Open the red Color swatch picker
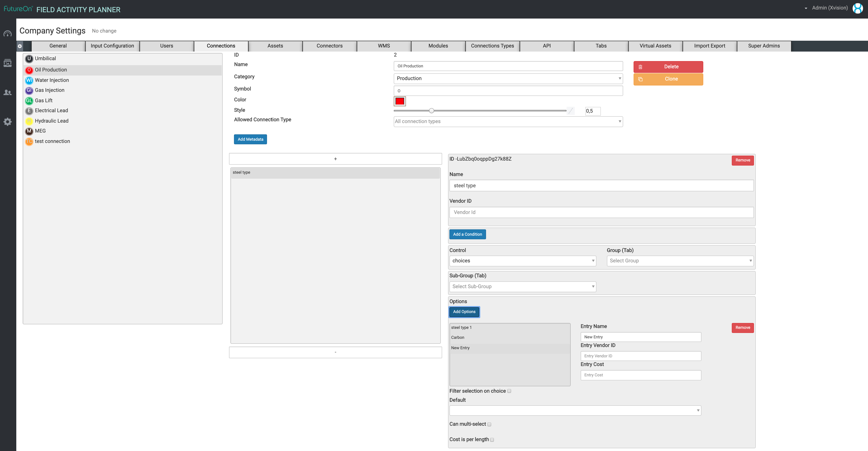The height and width of the screenshot is (451, 868). (x=400, y=101)
